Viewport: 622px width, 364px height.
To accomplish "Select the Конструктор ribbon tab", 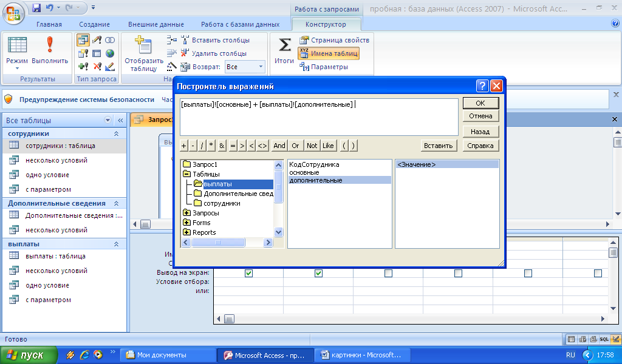I will coord(326,24).
